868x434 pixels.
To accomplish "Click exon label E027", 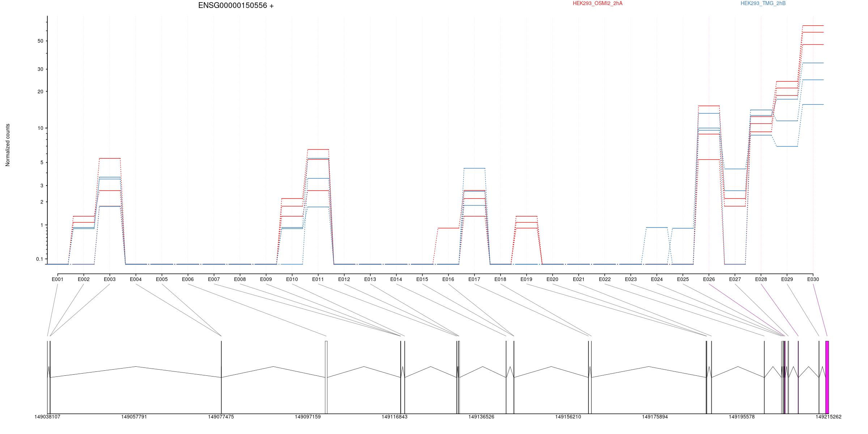I will [735, 279].
